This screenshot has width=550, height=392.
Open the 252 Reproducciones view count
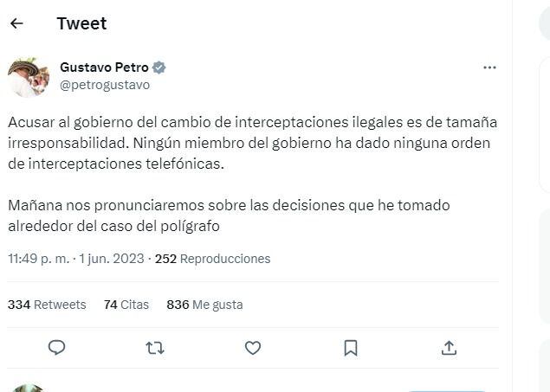click(213, 259)
